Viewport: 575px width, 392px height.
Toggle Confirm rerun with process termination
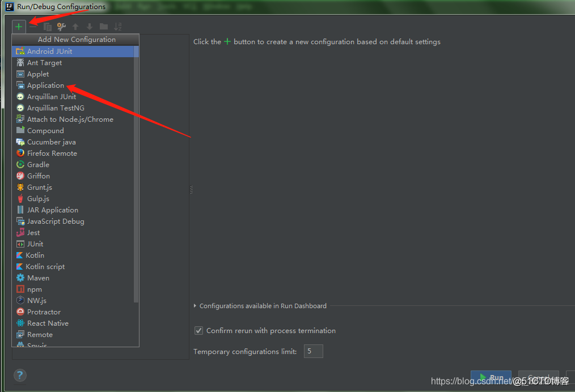click(x=198, y=330)
